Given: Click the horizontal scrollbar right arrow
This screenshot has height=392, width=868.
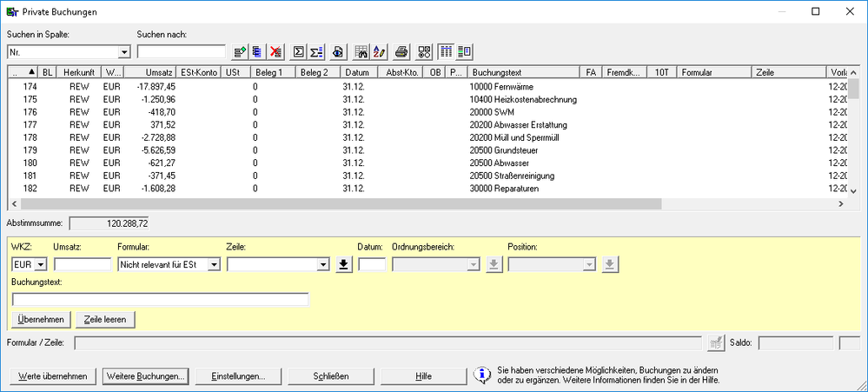Looking at the screenshot, I should coord(840,203).
